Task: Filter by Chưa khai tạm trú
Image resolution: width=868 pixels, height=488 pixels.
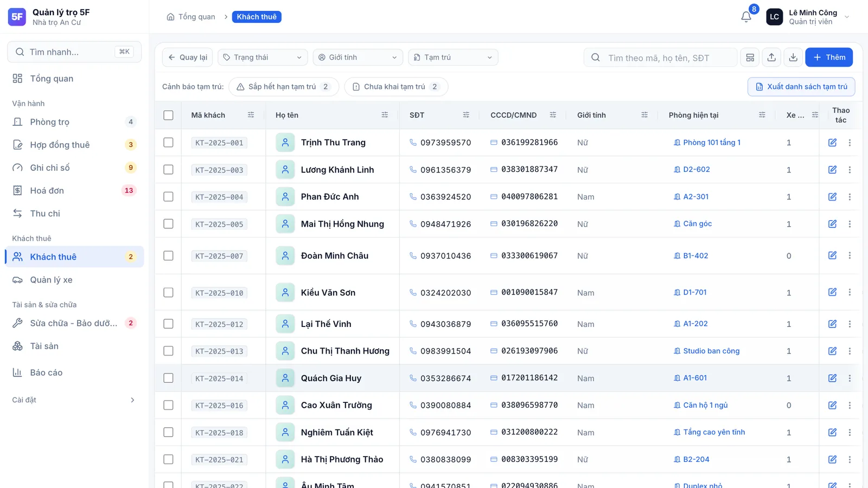Action: [x=396, y=87]
